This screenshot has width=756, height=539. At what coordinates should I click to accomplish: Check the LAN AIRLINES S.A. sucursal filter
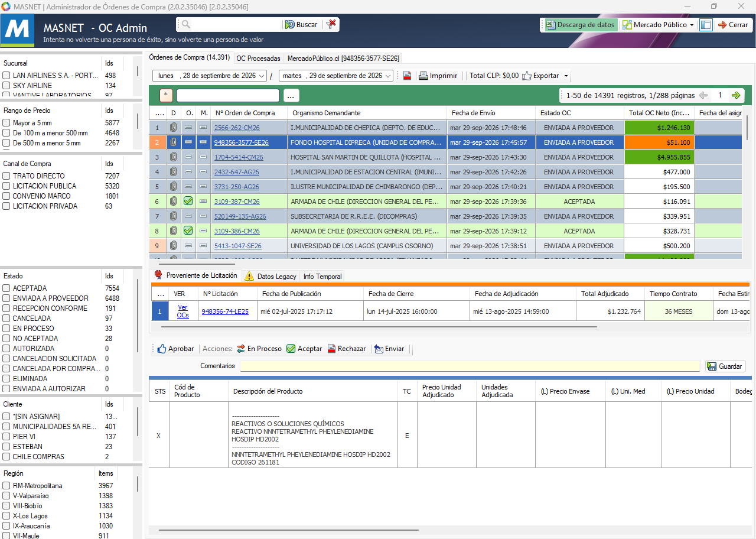coord(6,76)
